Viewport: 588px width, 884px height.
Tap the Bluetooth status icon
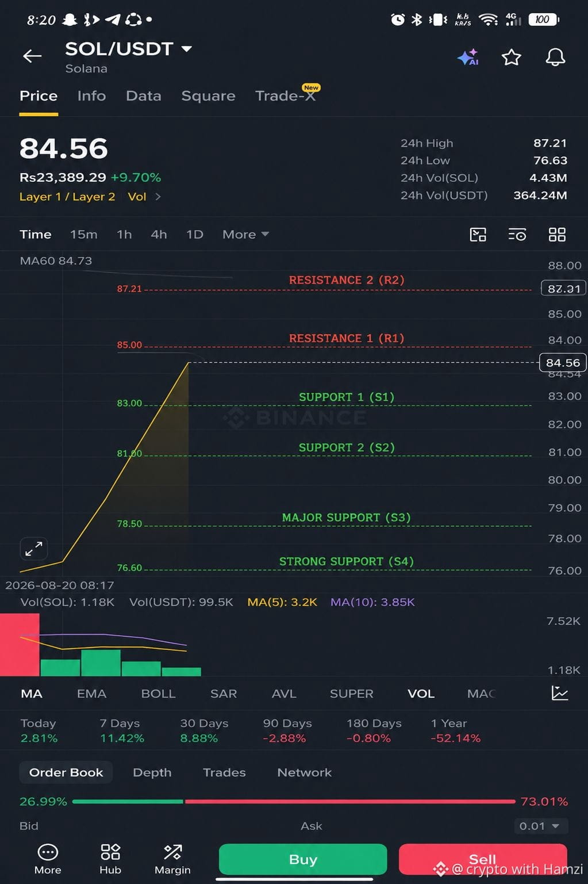(x=417, y=20)
